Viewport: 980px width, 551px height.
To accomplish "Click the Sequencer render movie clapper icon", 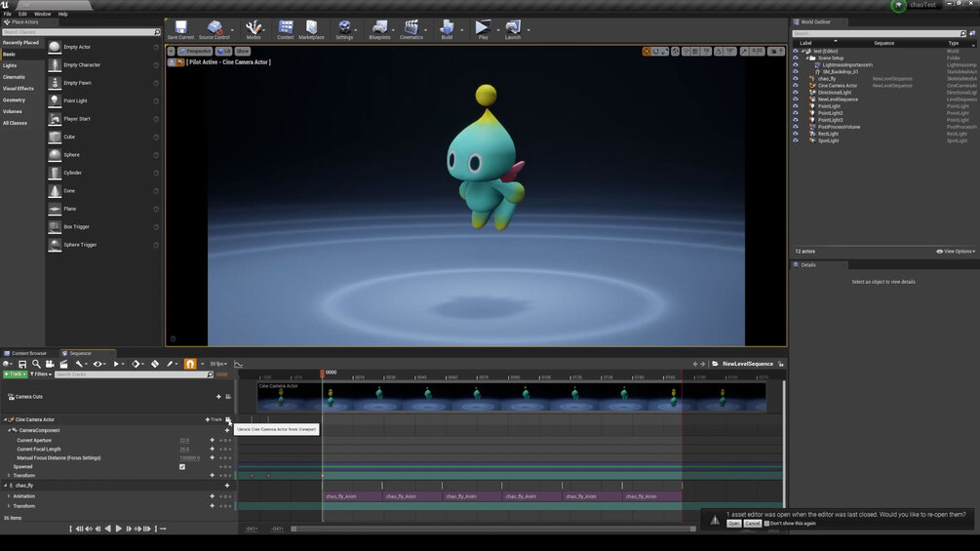I will point(63,364).
